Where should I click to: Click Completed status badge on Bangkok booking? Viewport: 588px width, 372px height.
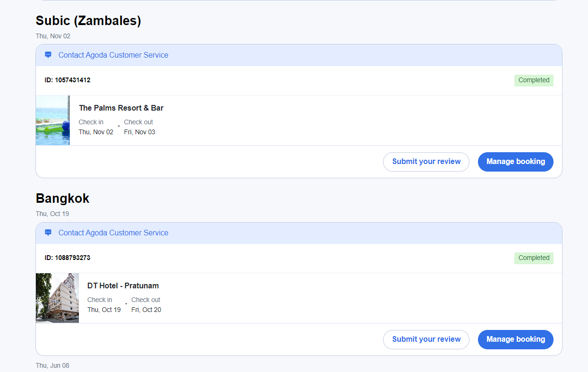(x=534, y=258)
